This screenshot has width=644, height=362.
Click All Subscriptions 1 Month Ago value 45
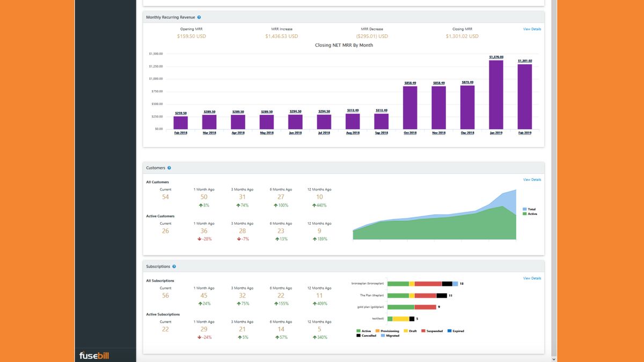(204, 295)
